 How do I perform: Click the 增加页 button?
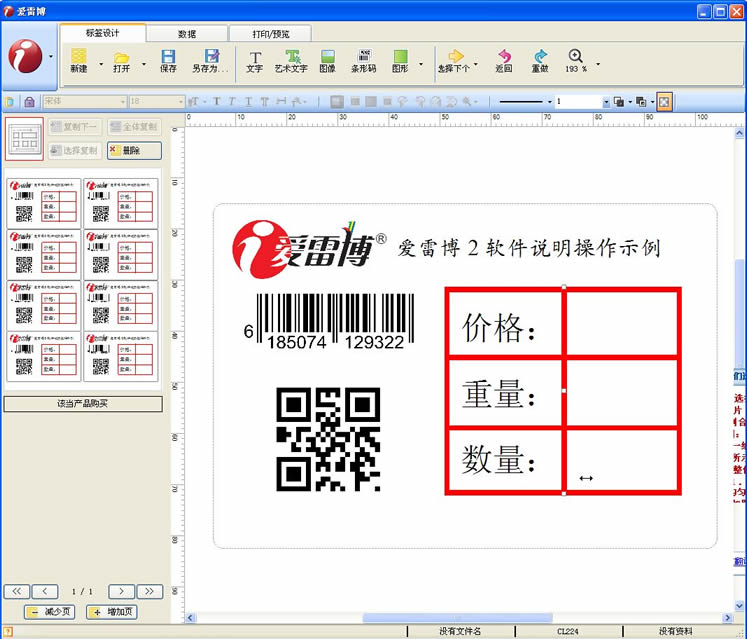pyautogui.click(x=112, y=612)
